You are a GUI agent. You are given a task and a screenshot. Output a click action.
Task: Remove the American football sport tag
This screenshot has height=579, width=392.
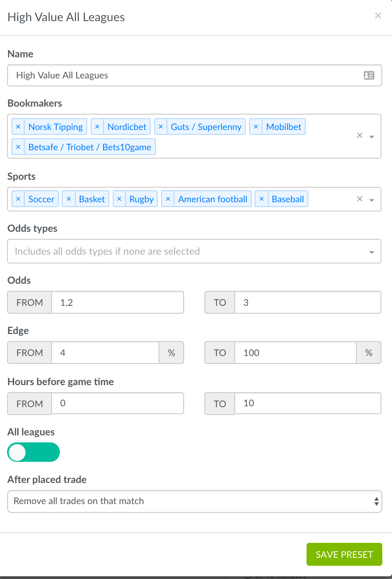tap(168, 199)
